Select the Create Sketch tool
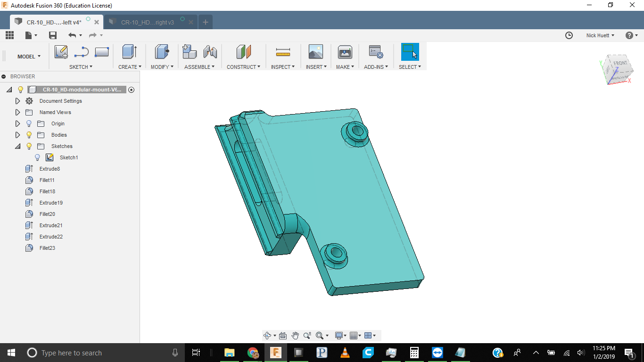This screenshot has width=644, height=362. point(61,52)
